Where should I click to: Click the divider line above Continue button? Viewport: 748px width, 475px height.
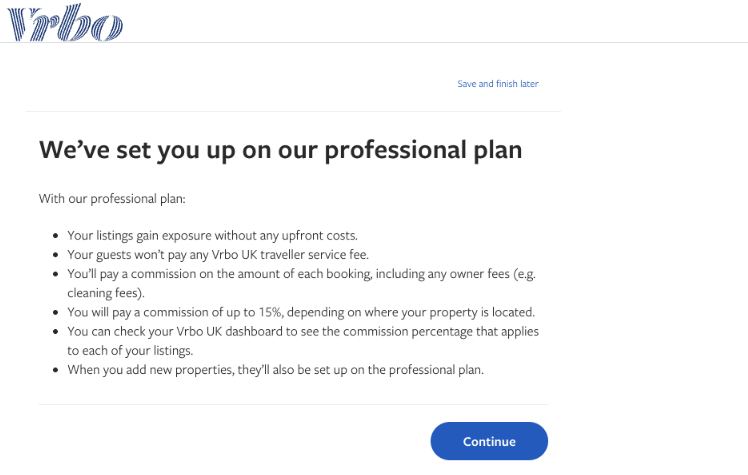click(293, 404)
